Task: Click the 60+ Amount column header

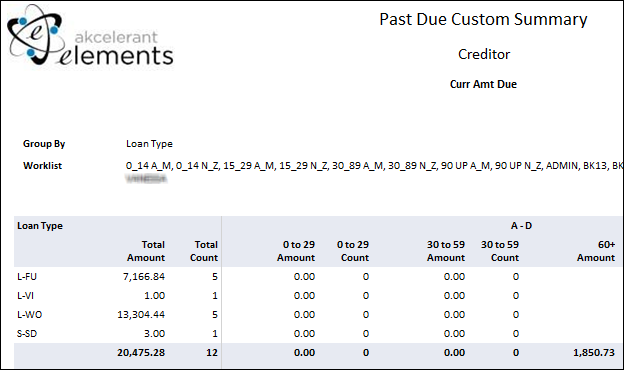Action: pyautogui.click(x=596, y=251)
